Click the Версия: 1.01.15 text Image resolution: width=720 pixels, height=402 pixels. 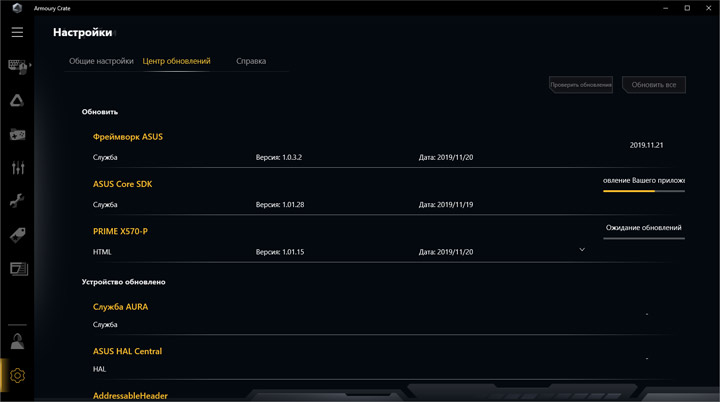(x=280, y=252)
